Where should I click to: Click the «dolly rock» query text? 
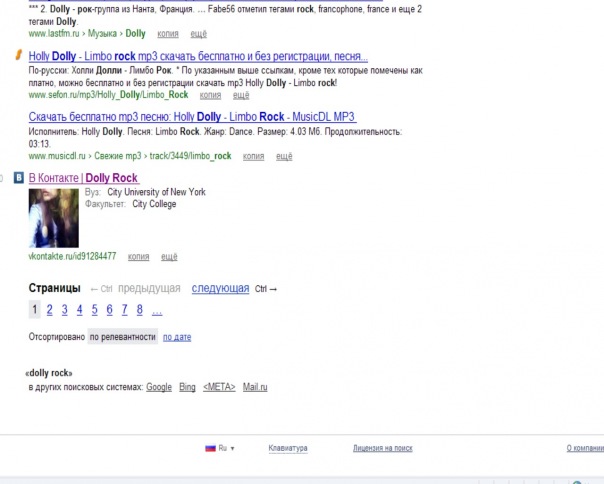[x=49, y=373]
